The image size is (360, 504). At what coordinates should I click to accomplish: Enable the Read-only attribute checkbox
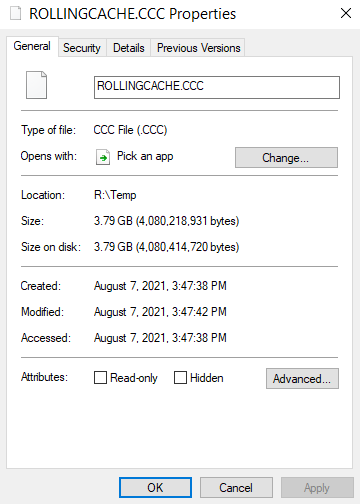pyautogui.click(x=100, y=378)
